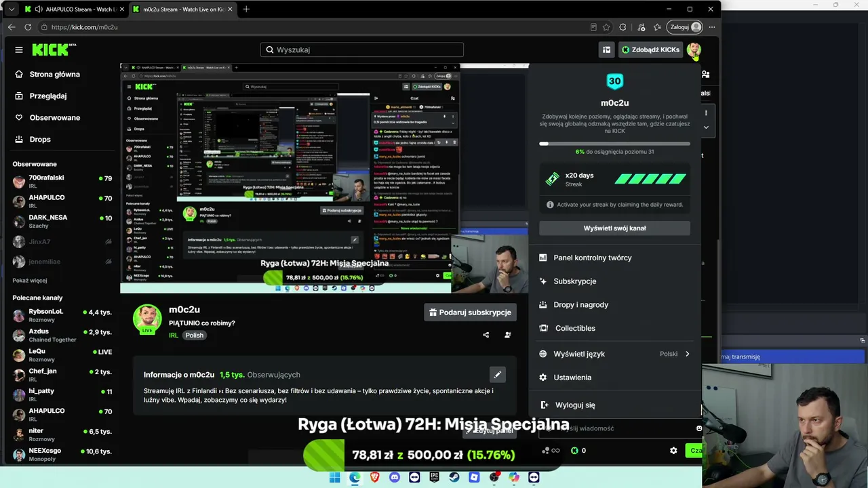The height and width of the screenshot is (488, 868).
Task: Expand followed channels with Pokaż więcej
Action: click(30, 281)
